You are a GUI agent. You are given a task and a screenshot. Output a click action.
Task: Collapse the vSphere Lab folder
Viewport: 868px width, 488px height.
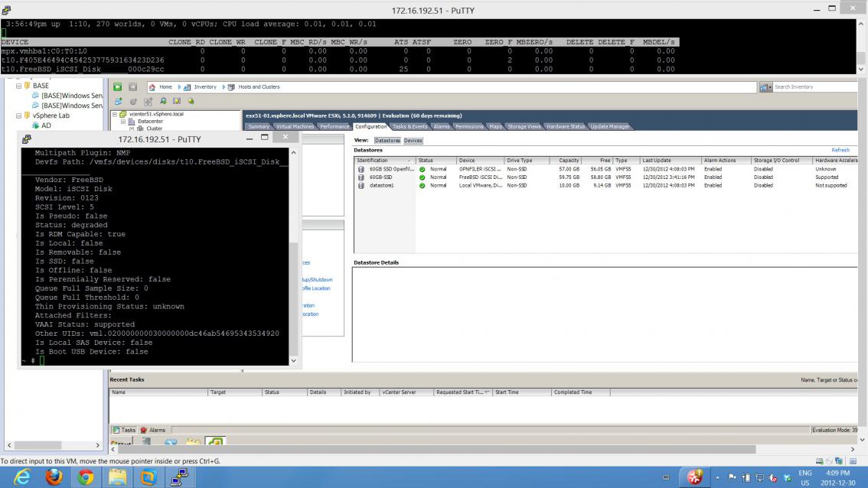coord(20,115)
